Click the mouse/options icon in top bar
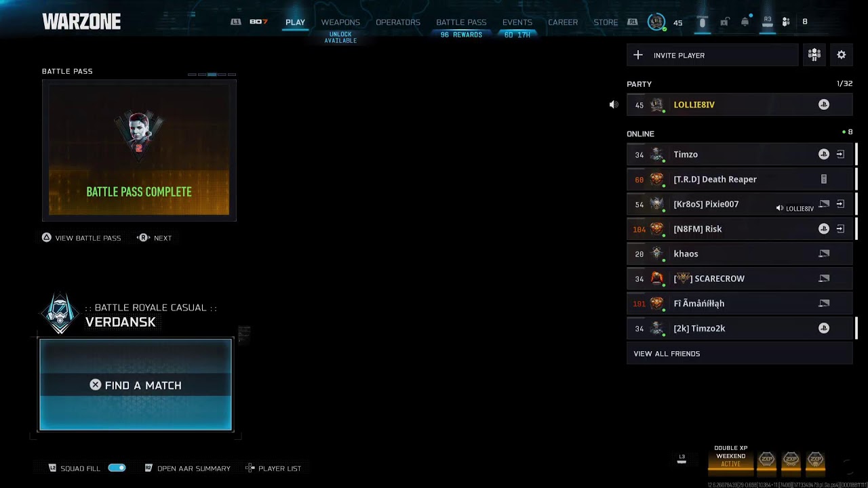Screen dimensions: 868x488 [703, 22]
